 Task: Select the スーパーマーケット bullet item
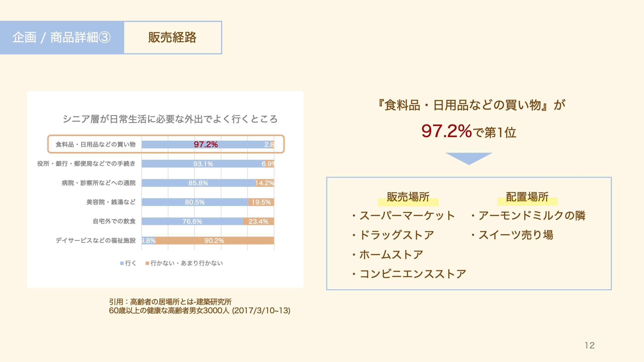(x=404, y=216)
